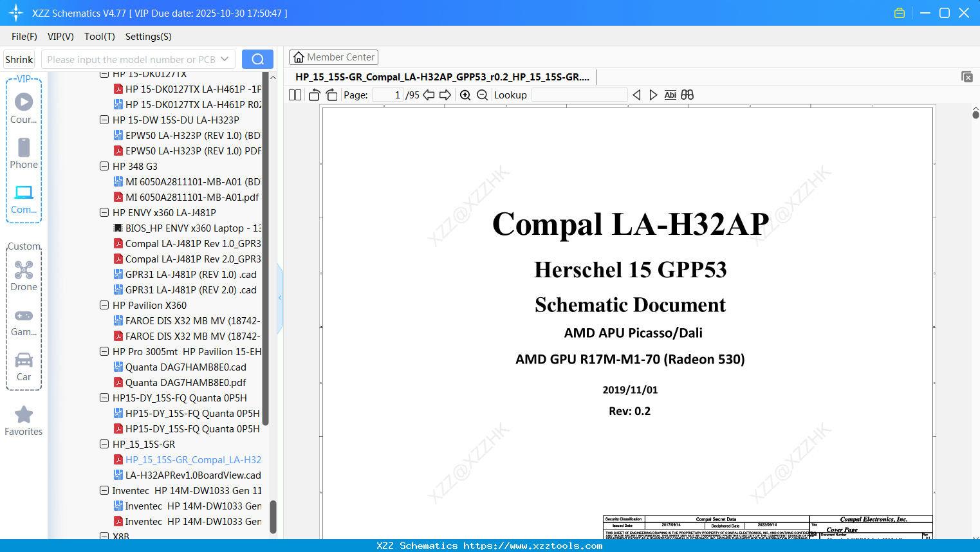Click the Lookup text field
The image size is (980, 552).
pyautogui.click(x=579, y=95)
